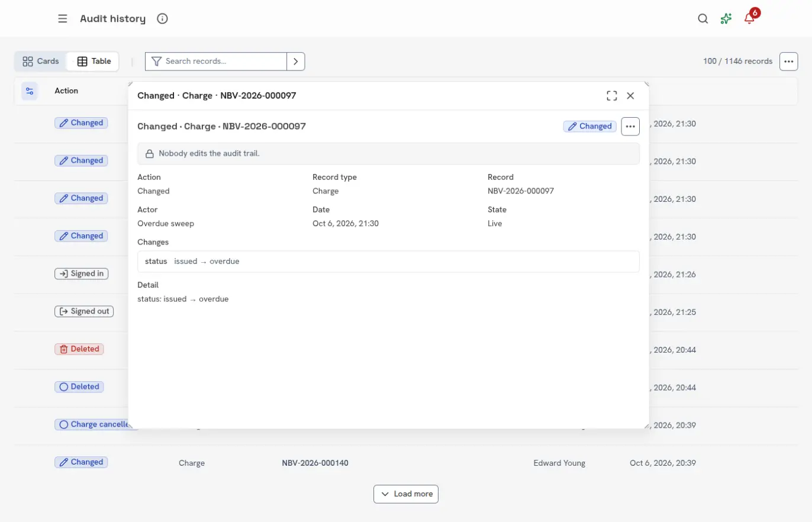Open the records three-dot menu near record count
This screenshot has width=812, height=522.
(788, 61)
